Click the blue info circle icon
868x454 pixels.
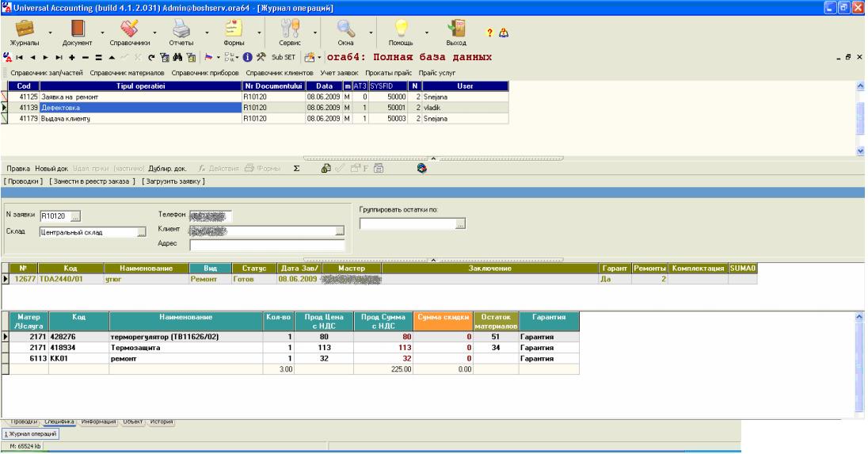click(x=247, y=57)
